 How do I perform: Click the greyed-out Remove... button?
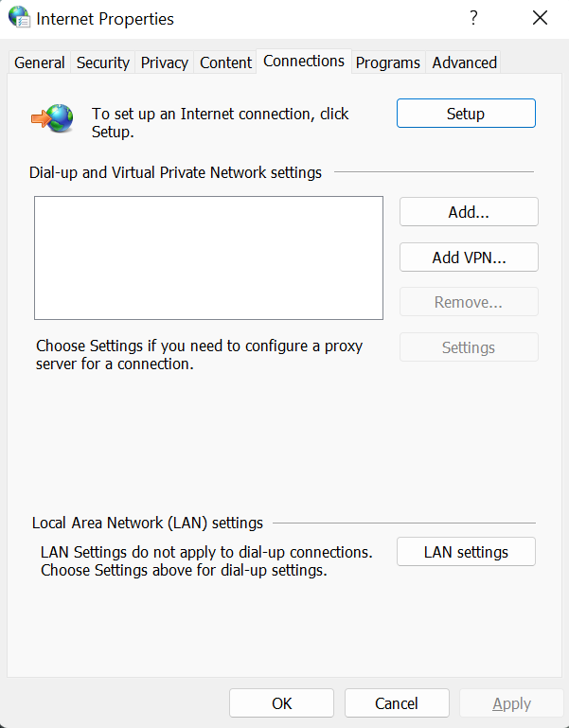coord(469,303)
